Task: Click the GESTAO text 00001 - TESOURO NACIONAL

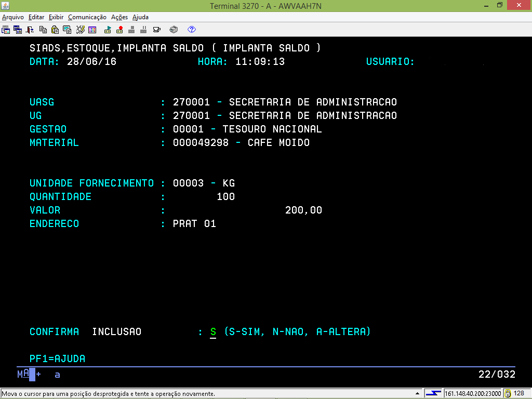Action: point(247,129)
